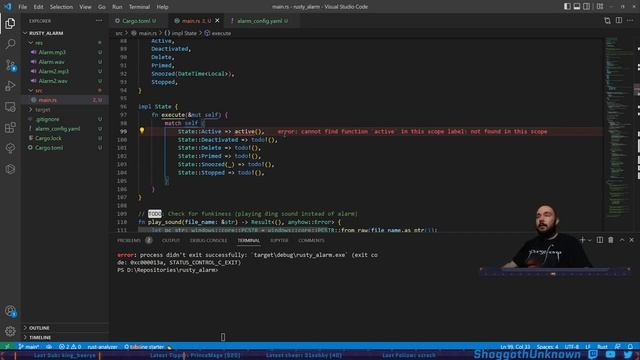
Task: Toggle the panel layout icon
Action: (577, 7)
